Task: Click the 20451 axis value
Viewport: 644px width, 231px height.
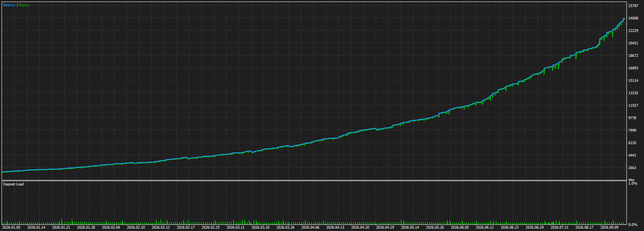Action: (x=633, y=43)
